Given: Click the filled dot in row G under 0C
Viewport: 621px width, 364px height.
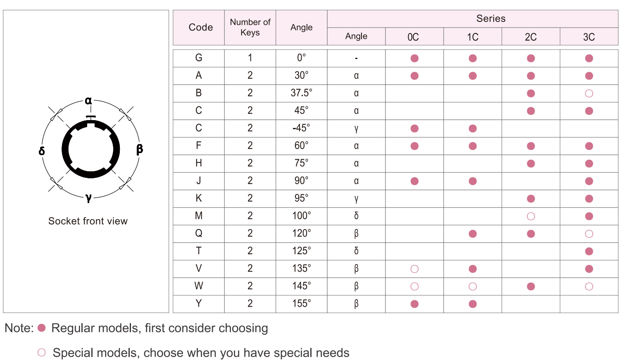Looking at the screenshot, I should click(x=414, y=58).
